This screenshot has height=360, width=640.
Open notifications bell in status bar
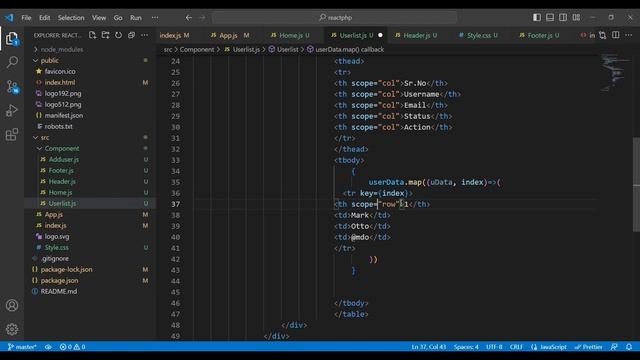[x=629, y=347]
